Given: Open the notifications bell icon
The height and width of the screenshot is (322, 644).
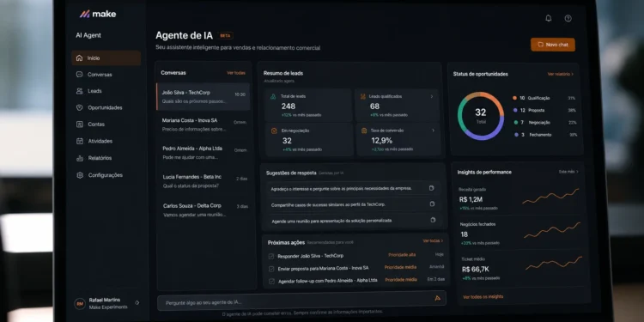Looking at the screenshot, I should [549, 18].
